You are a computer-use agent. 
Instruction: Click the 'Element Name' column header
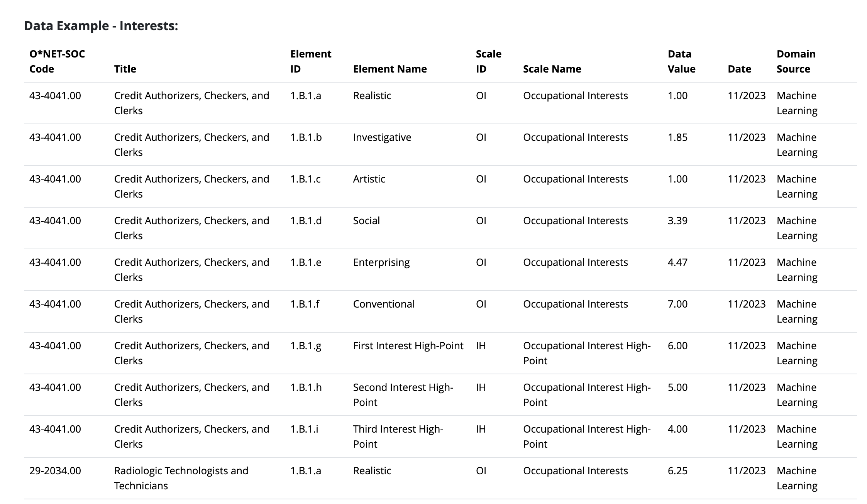tap(390, 69)
